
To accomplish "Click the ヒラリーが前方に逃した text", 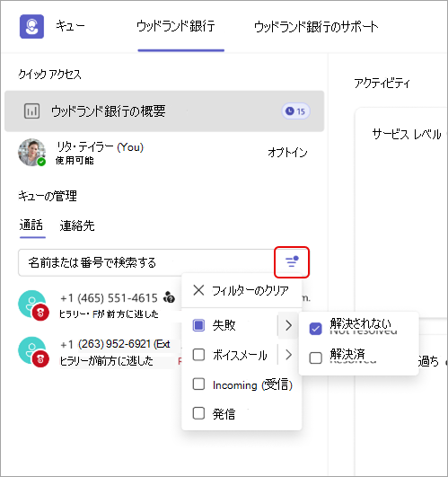I will 106,361.
